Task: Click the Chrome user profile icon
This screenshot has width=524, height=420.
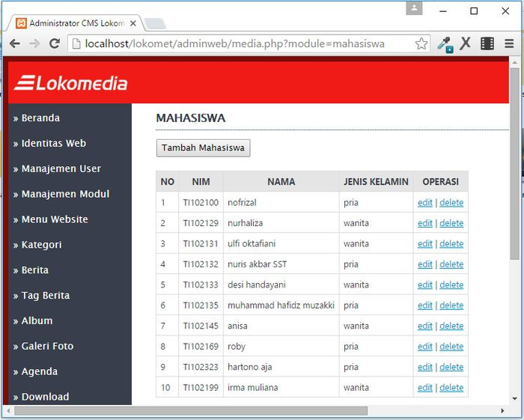Action: point(414,7)
